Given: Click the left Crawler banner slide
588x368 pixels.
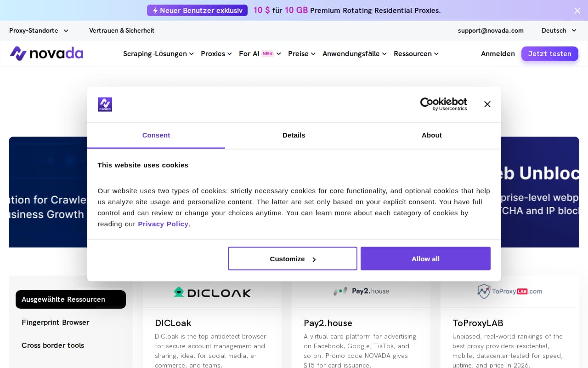Looking at the screenshot, I should (48, 192).
